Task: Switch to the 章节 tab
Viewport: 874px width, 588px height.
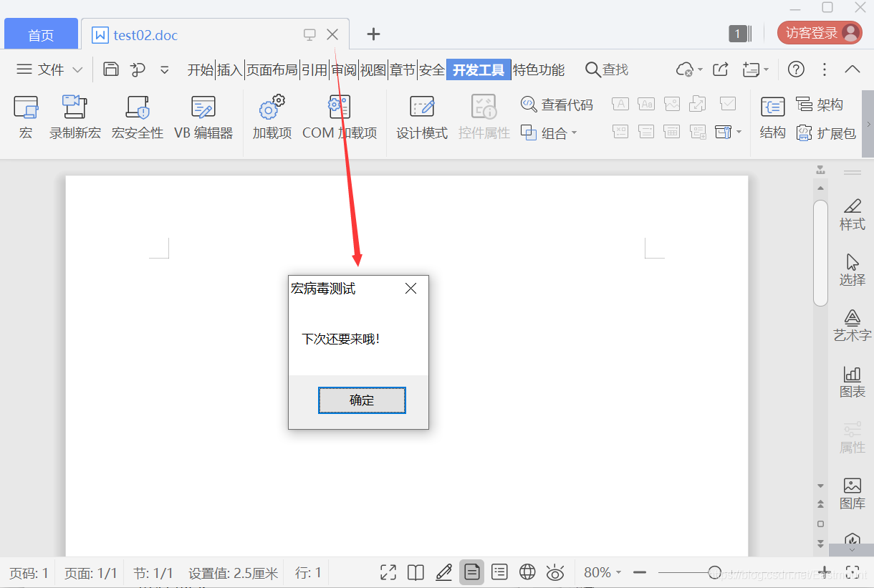Action: pyautogui.click(x=403, y=69)
